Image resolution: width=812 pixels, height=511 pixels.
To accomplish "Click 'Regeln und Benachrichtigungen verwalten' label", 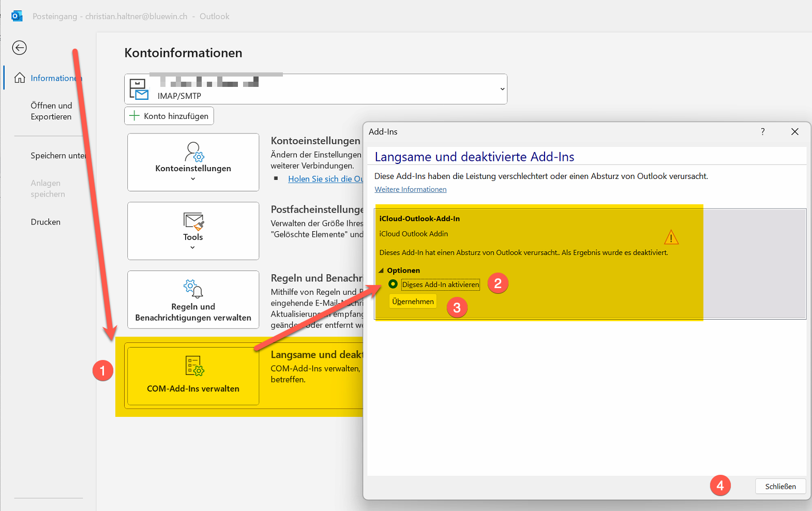I will click(193, 312).
